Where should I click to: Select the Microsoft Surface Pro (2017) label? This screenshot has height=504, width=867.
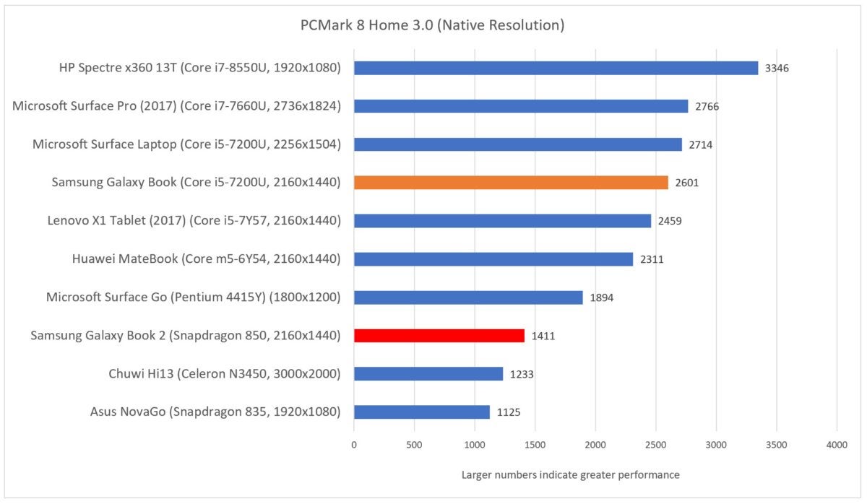click(x=177, y=106)
